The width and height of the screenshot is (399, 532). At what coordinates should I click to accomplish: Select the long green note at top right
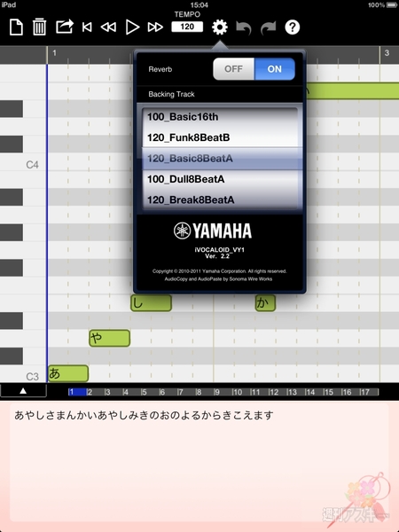(x=353, y=91)
